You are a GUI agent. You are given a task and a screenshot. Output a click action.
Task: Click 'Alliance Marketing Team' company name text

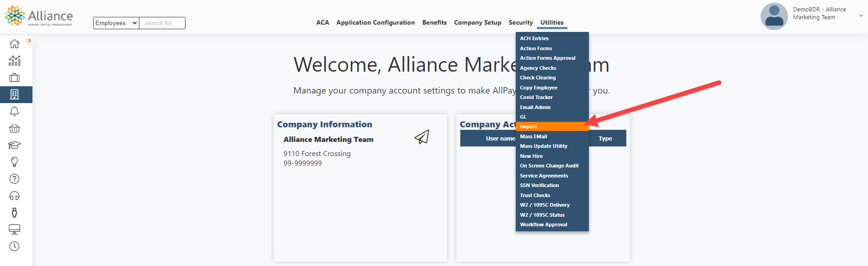[x=328, y=140]
